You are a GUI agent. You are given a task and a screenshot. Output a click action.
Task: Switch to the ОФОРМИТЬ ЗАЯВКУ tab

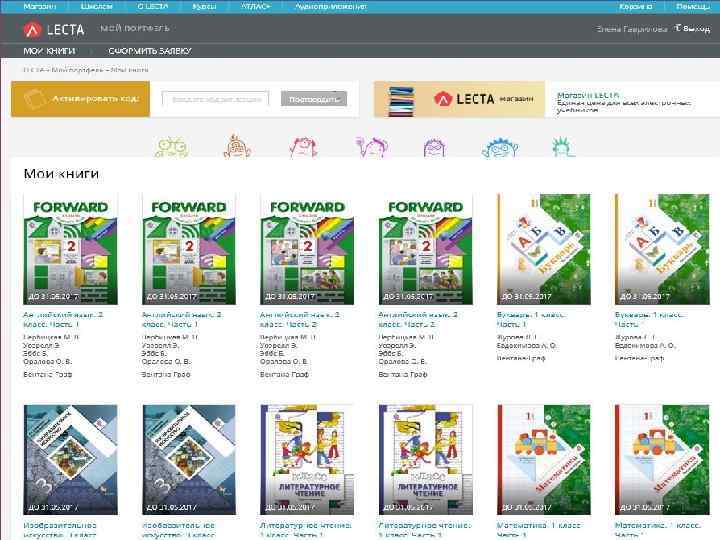[x=150, y=51]
